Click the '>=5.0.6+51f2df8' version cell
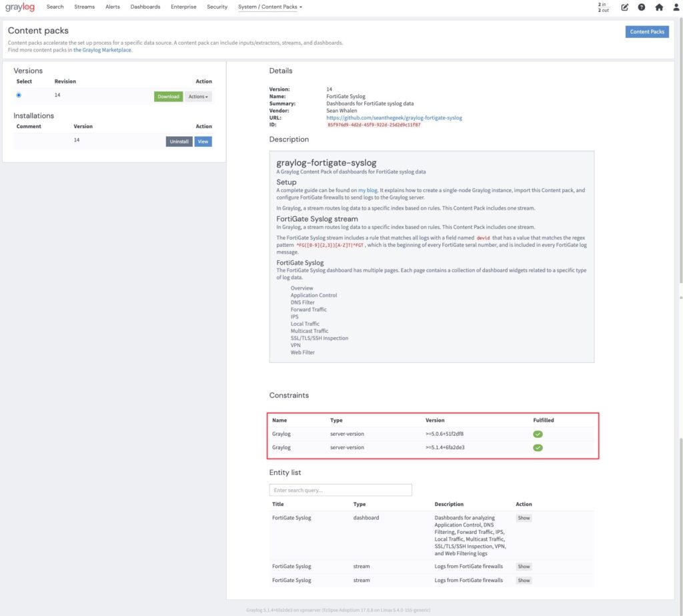The image size is (683, 616). pyautogui.click(x=444, y=434)
